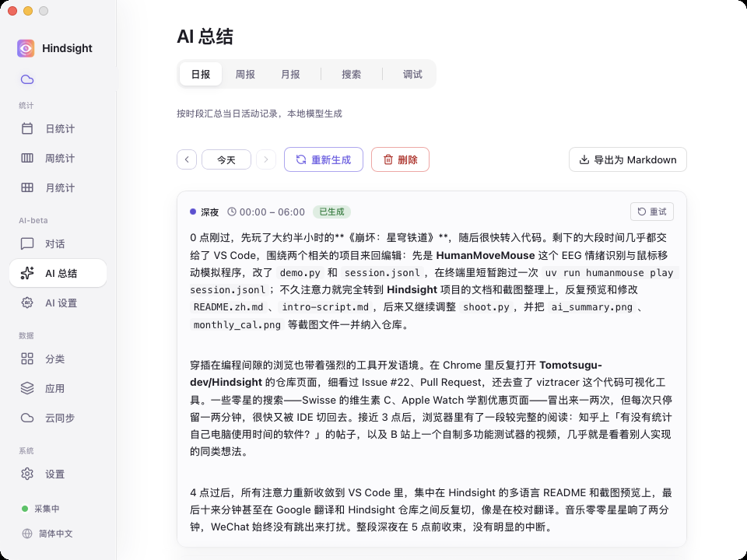Click the README.zh.md code snippet

click(x=228, y=307)
